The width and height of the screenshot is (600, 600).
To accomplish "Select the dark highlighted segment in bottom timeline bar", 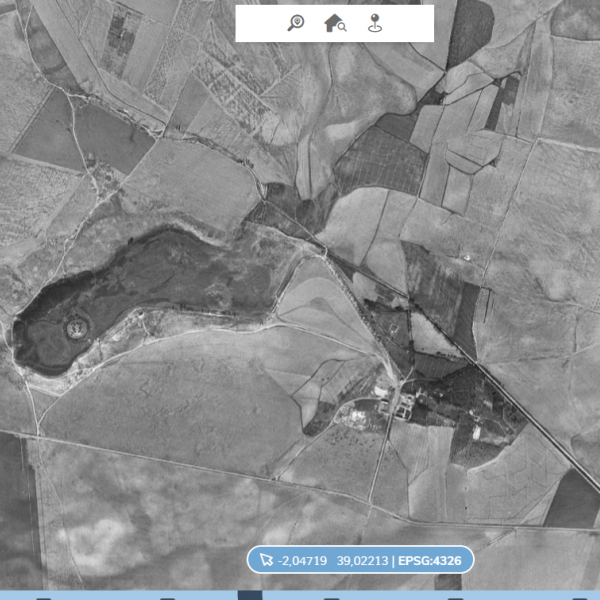I will click(x=250, y=595).
